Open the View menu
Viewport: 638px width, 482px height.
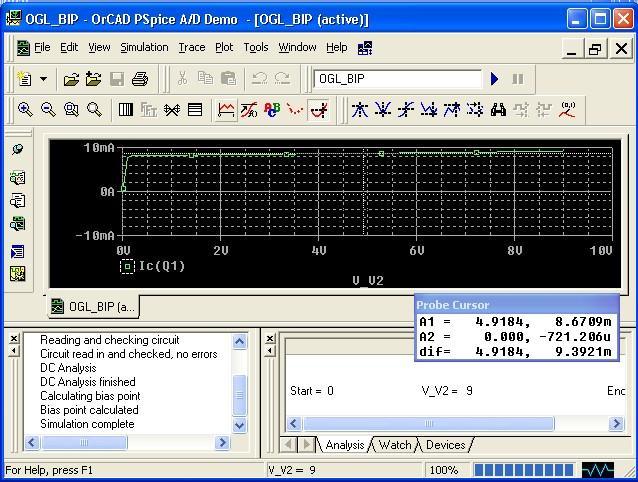tap(99, 48)
